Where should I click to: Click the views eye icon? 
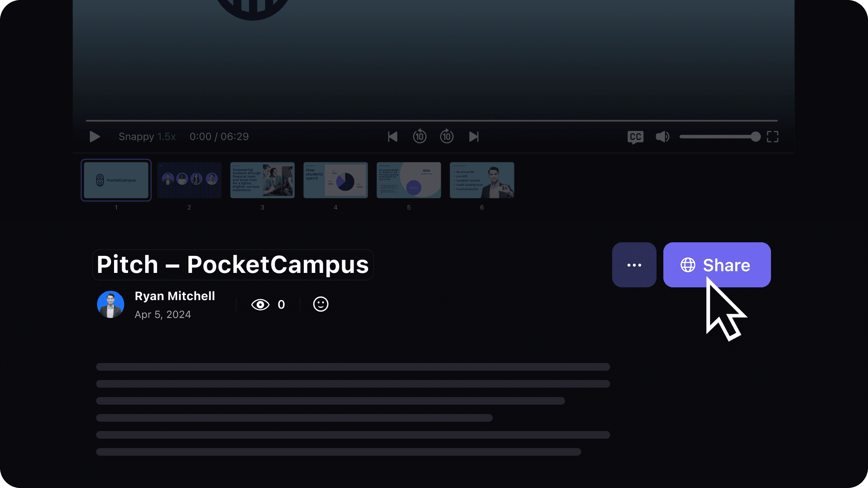tap(260, 304)
